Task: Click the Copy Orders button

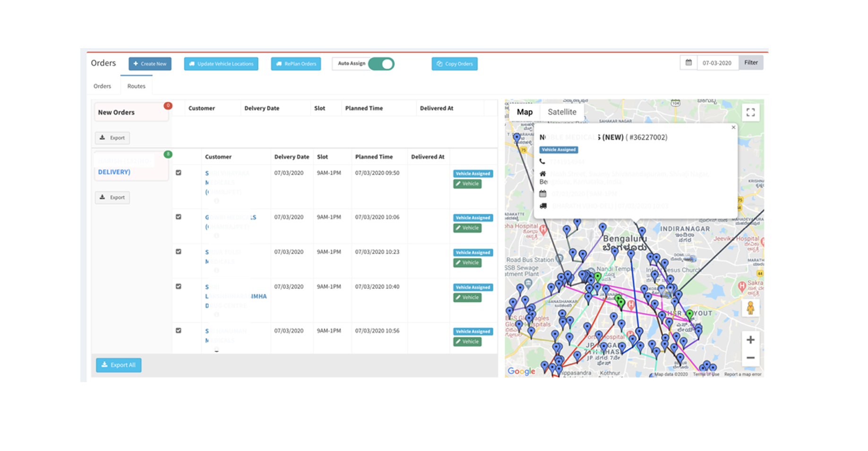Action: pos(455,64)
